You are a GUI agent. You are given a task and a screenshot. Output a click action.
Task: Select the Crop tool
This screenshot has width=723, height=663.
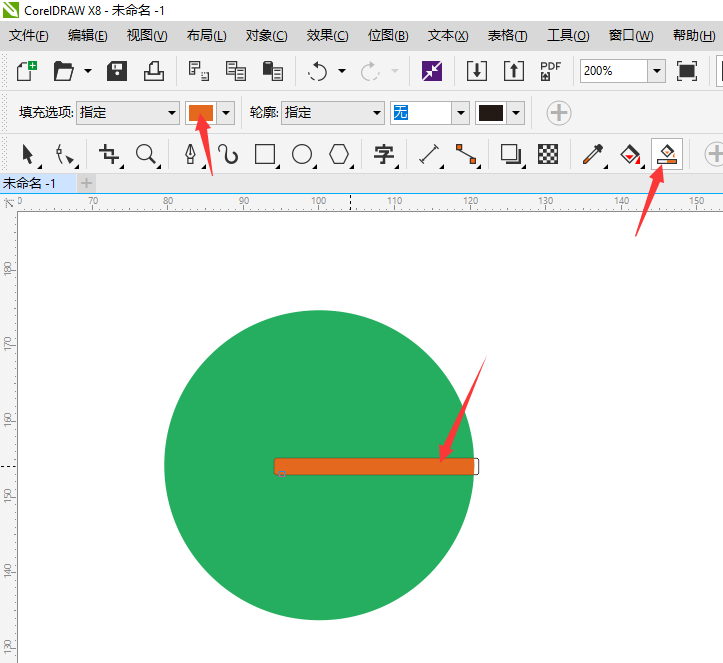109,154
